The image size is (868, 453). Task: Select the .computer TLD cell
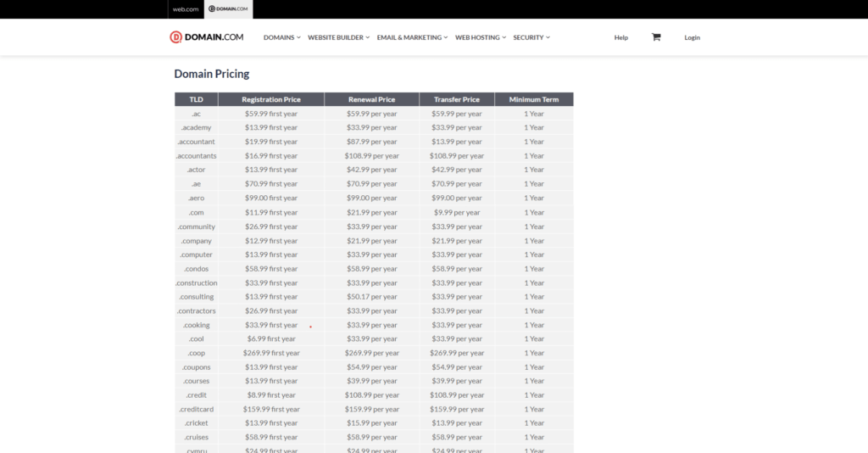[197, 254]
